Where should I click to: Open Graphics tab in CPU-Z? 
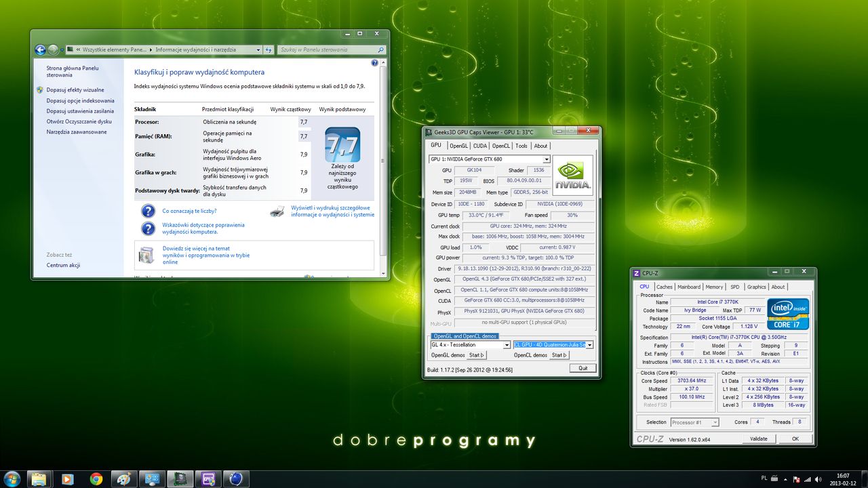pos(756,287)
